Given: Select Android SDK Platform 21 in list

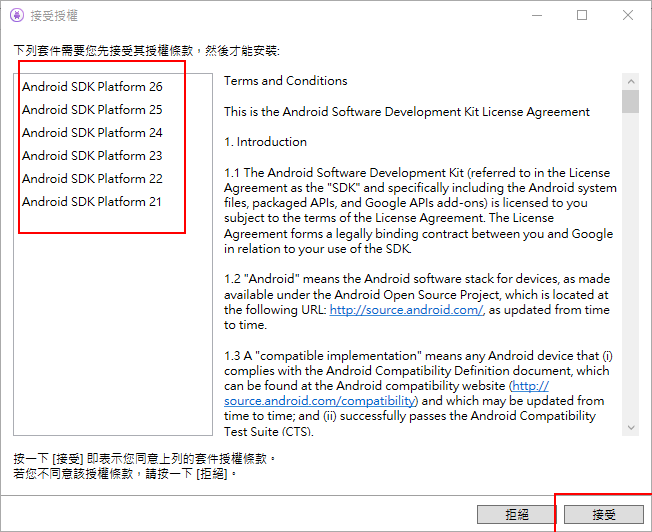Looking at the screenshot, I should (x=91, y=201).
